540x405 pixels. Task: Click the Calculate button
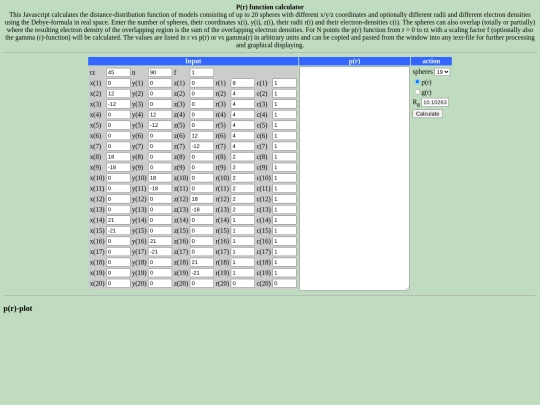point(427,114)
